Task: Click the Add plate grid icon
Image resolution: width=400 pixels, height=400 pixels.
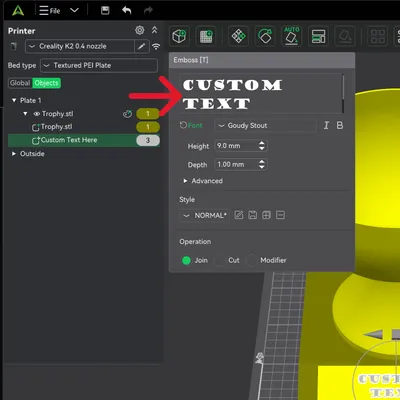Action: pos(206,36)
